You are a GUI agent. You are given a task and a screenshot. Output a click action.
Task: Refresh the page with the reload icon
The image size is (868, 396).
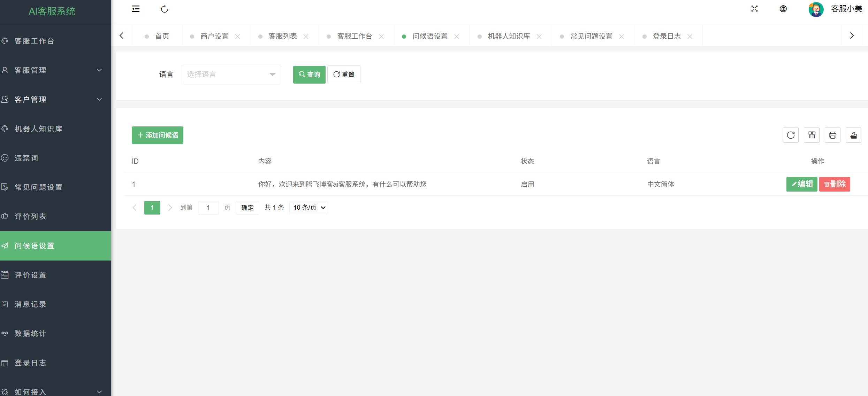[x=165, y=9]
